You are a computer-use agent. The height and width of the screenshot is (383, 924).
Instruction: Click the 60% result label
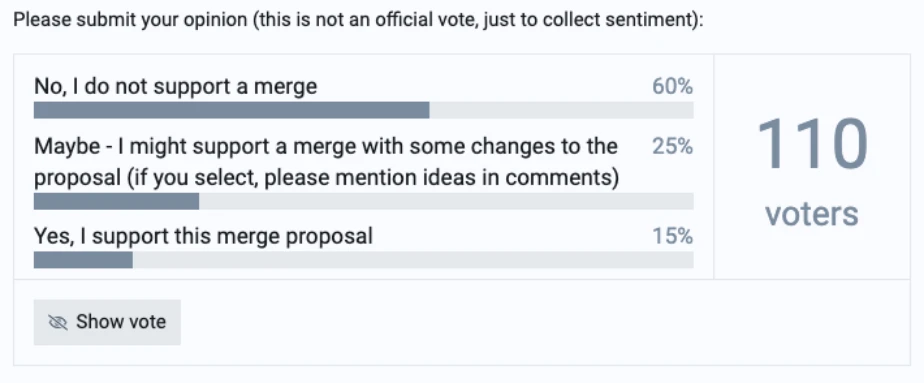[x=672, y=87]
